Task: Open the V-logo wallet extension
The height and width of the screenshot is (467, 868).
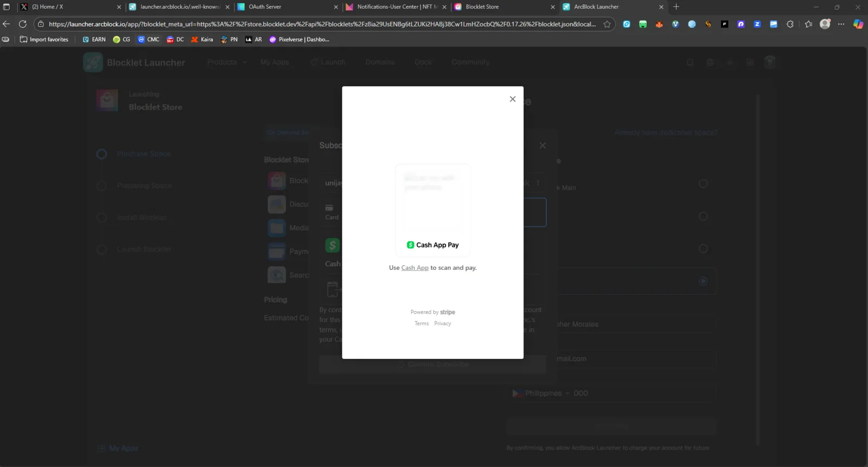Action: point(675,24)
